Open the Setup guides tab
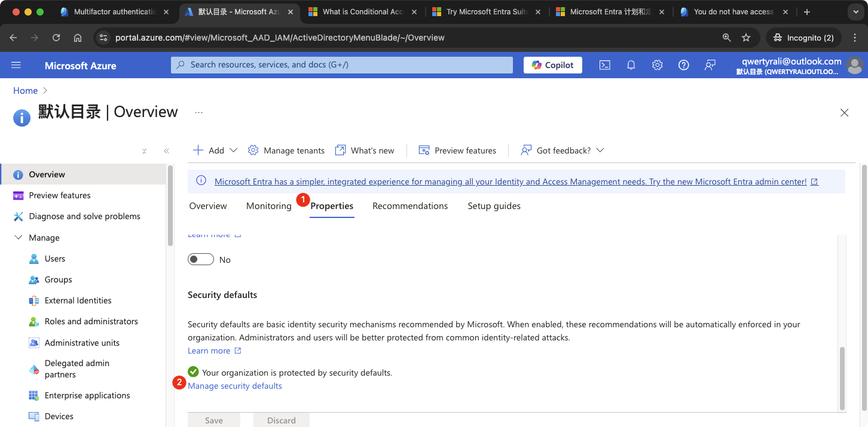Image resolution: width=868 pixels, height=427 pixels. (x=494, y=206)
